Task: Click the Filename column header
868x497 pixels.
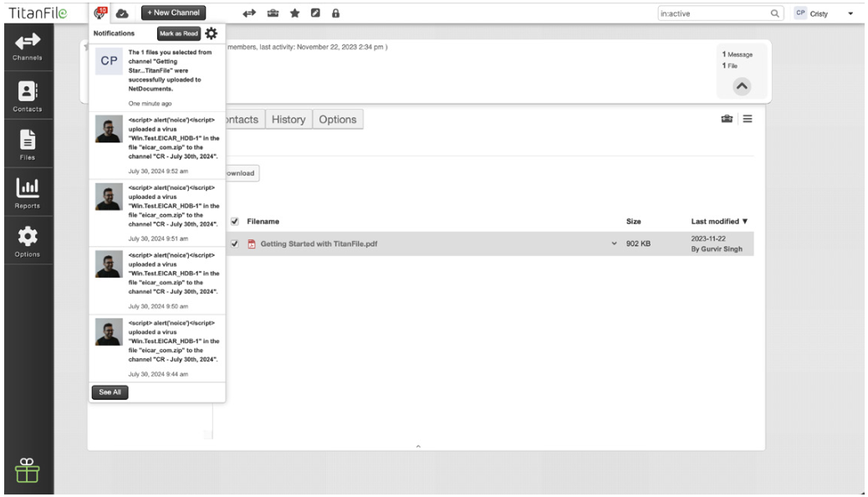Action: click(x=263, y=221)
